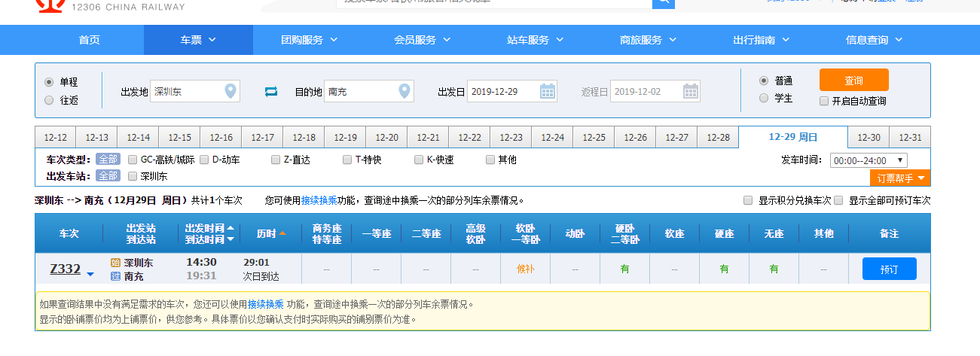Check the GC-高铁/城际 train type filter

coord(133,160)
